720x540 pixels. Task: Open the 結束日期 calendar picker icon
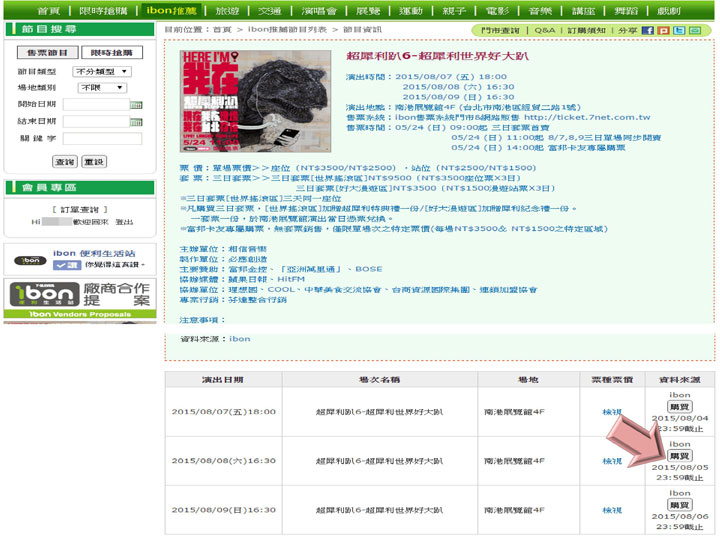[136, 122]
